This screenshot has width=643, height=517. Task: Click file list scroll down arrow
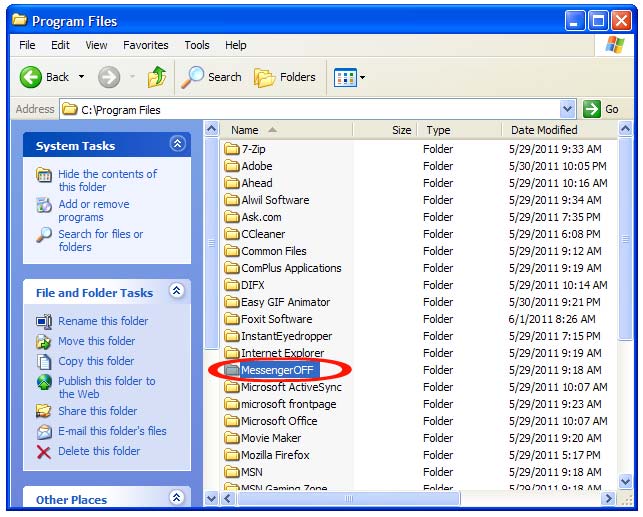625,482
